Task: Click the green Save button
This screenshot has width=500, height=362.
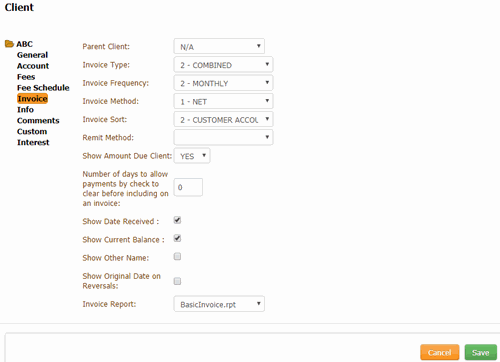Action: tap(481, 352)
